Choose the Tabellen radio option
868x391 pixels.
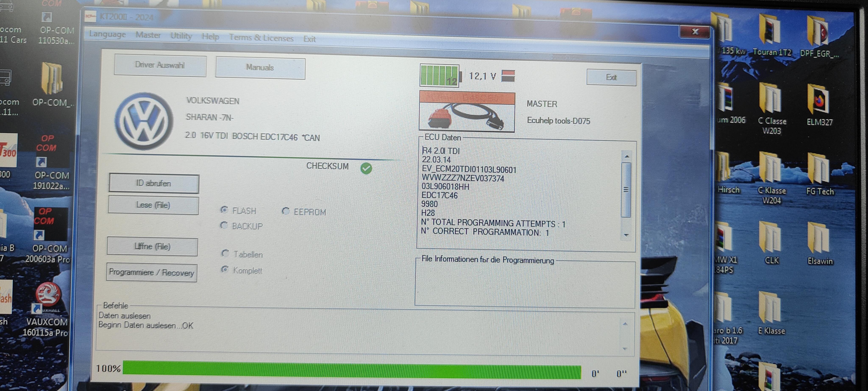point(225,253)
